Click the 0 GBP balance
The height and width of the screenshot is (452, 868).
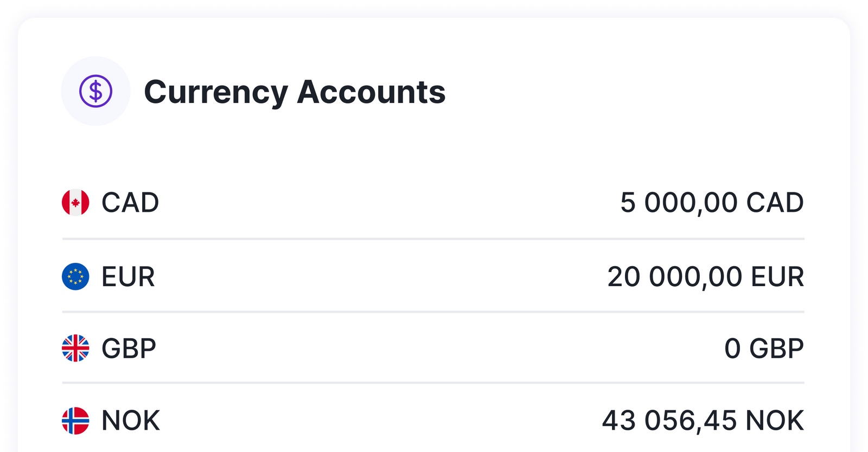click(x=764, y=348)
